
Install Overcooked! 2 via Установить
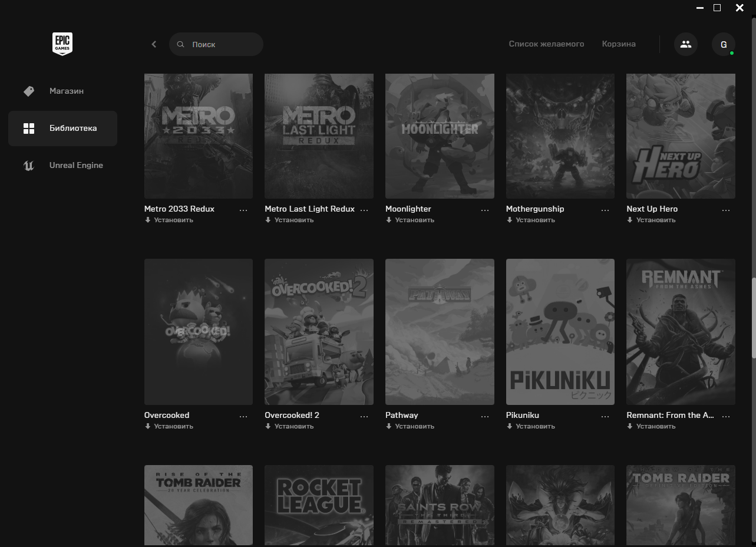coord(289,426)
